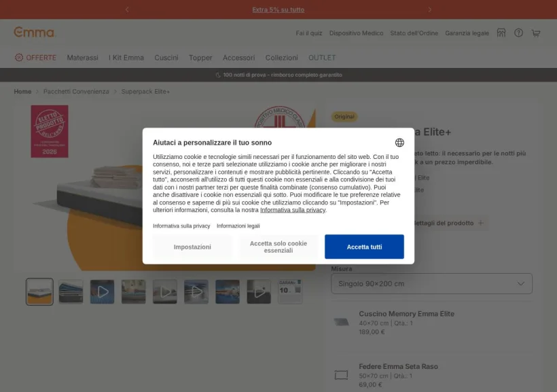Play the fifth thumbnail video
Image resolution: width=557 pixels, height=392 pixels.
pos(165,291)
